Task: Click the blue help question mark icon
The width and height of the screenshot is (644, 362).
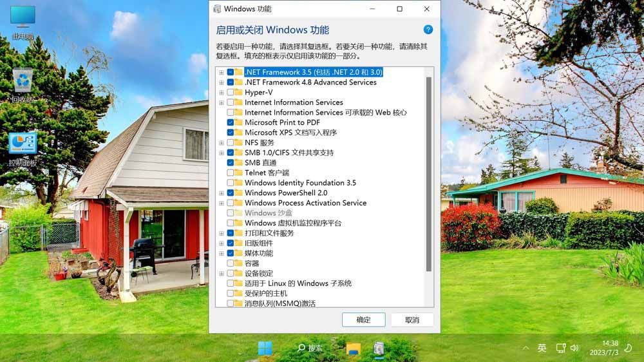Action: [x=428, y=30]
